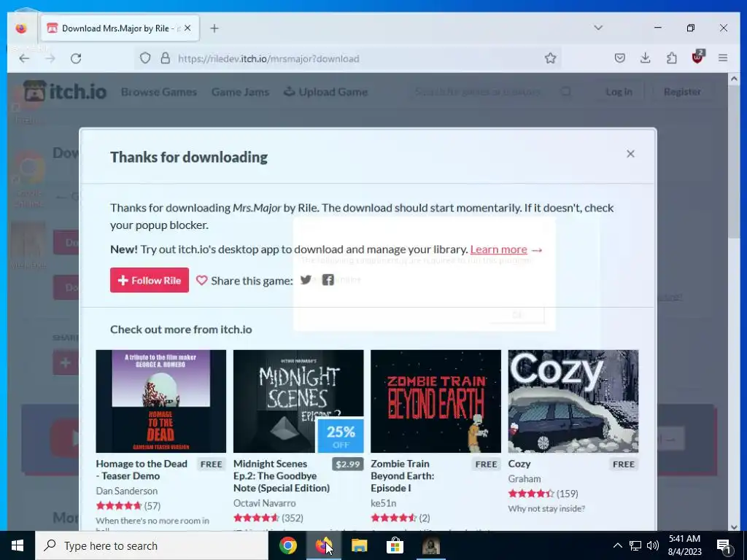Click page scrollbar up arrow

pos(734,79)
